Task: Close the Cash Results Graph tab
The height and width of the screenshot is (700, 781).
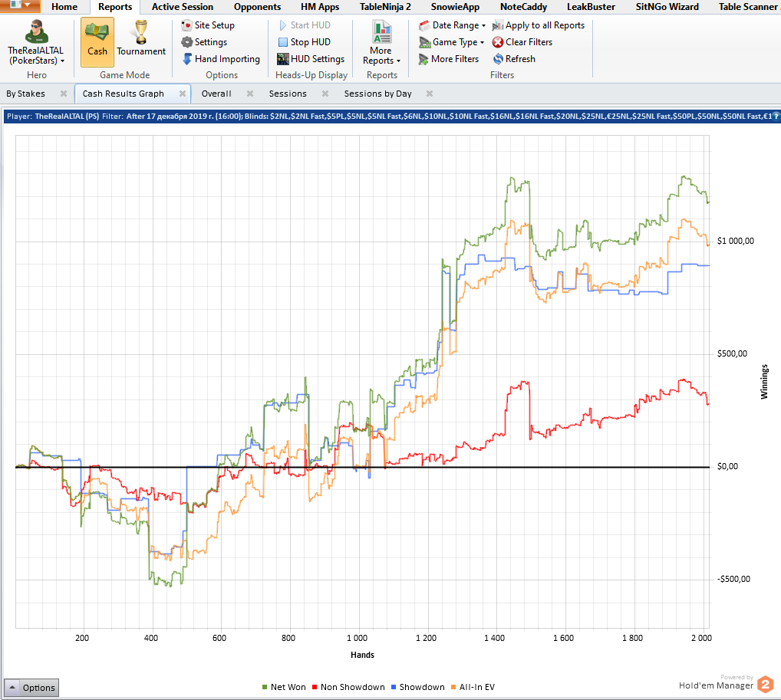Action: [x=183, y=94]
